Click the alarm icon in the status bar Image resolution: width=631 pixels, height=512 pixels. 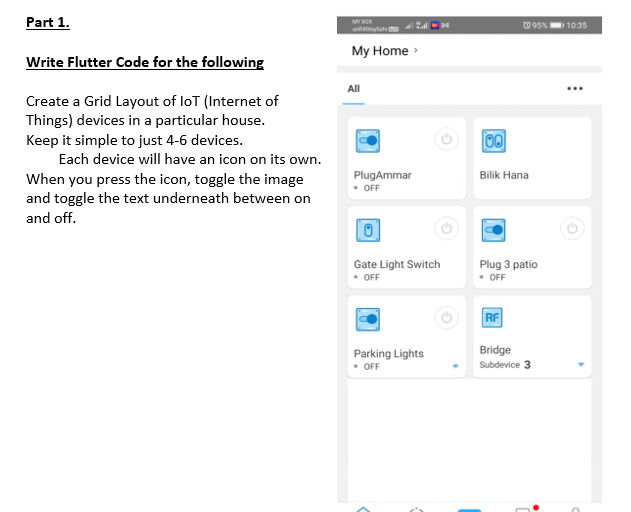coord(526,25)
